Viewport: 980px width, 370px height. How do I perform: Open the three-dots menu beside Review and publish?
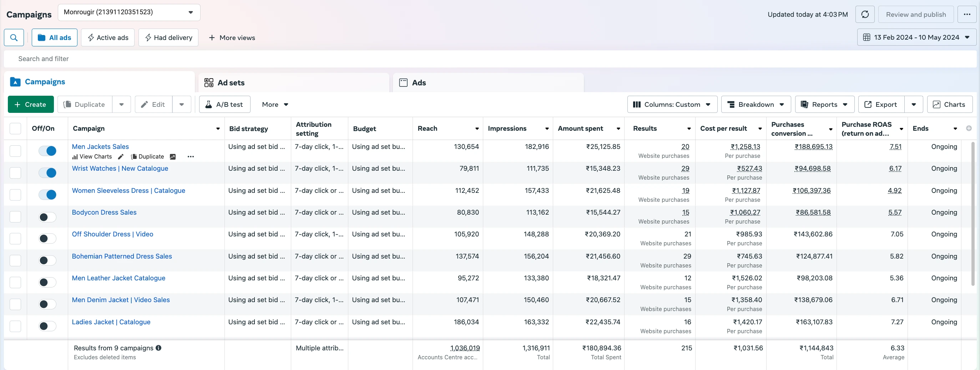coord(967,15)
